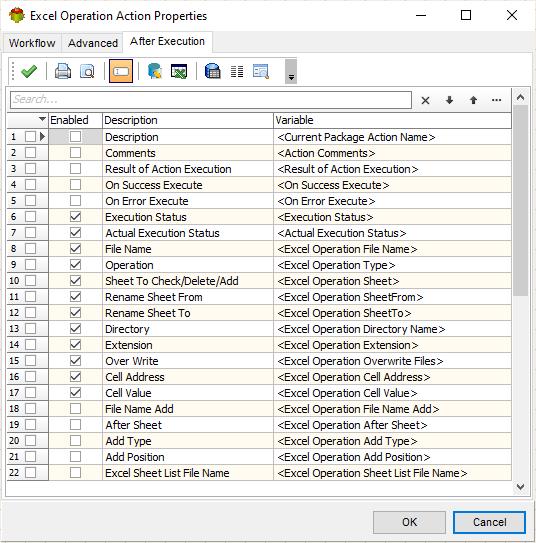Click the column list lines icon
Viewport: 536px width, 543px height.
(x=237, y=72)
